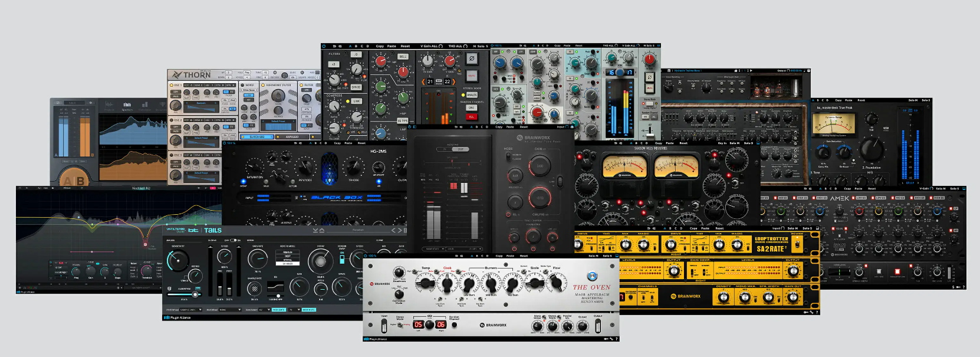Click the Random Channel button on The Oven
The height and width of the screenshot is (357, 980).
[x=454, y=325]
